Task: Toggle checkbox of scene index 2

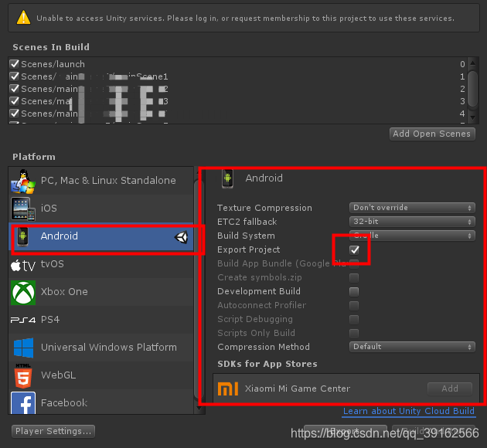Action: pos(14,89)
